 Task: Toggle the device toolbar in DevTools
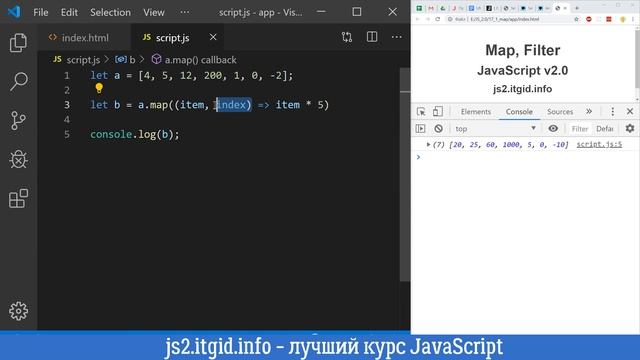pyautogui.click(x=438, y=111)
